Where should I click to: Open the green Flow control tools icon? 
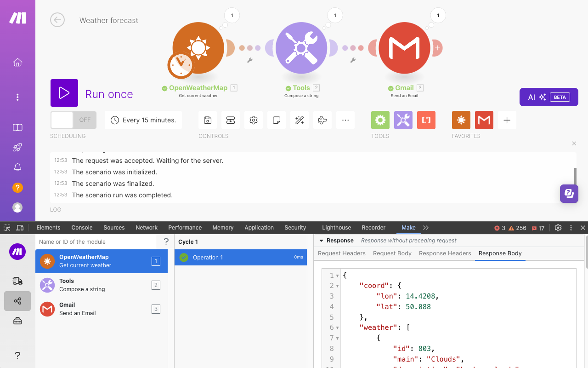click(380, 120)
